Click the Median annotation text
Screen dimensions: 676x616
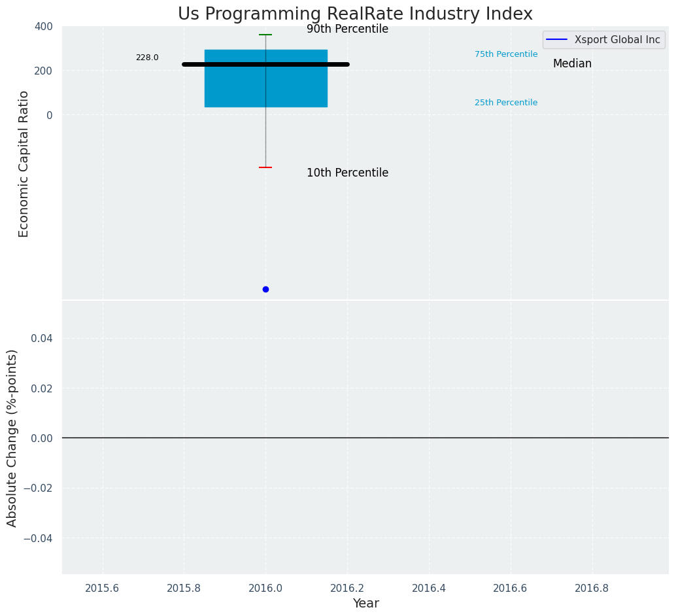coord(572,64)
